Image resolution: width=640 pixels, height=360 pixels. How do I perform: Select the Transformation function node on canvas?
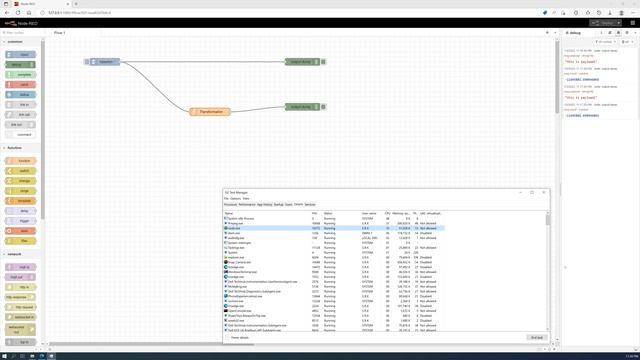point(210,111)
